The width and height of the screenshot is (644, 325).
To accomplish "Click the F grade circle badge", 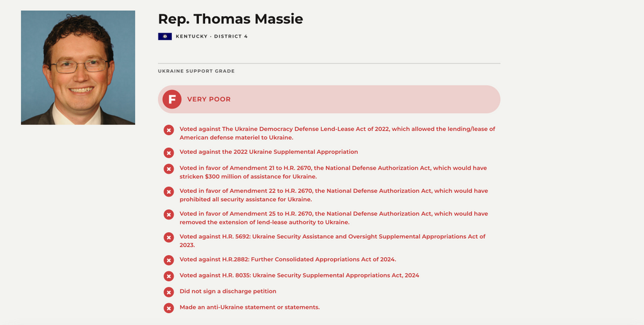I will point(172,99).
